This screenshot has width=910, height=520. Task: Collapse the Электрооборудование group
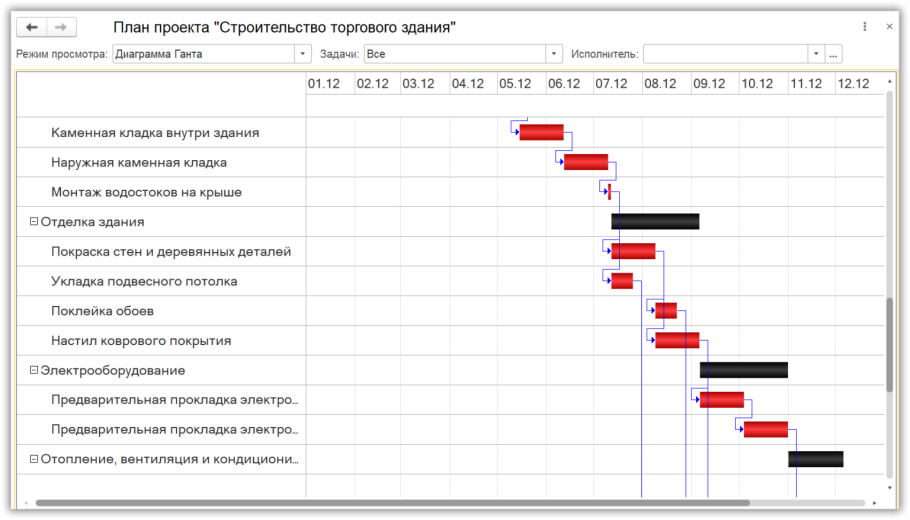click(x=34, y=370)
